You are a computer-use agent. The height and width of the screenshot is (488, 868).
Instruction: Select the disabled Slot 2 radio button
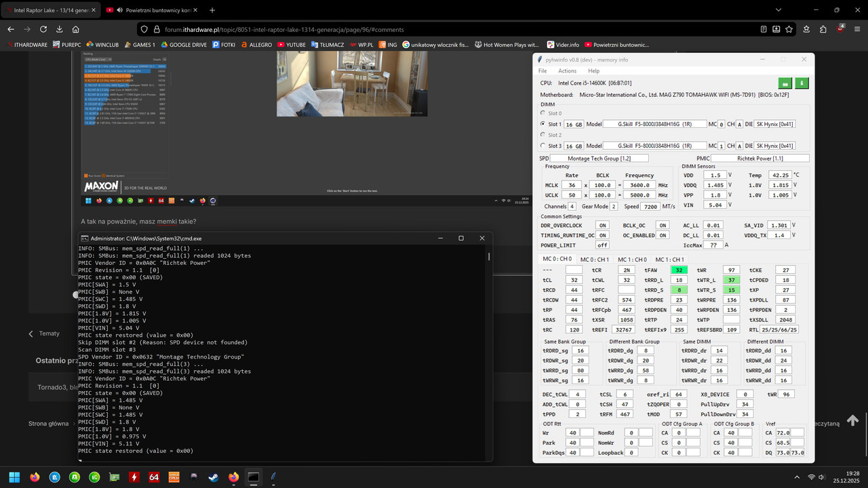point(542,135)
